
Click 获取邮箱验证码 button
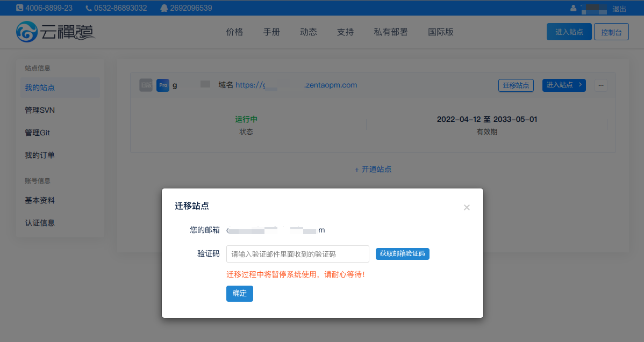click(x=402, y=253)
